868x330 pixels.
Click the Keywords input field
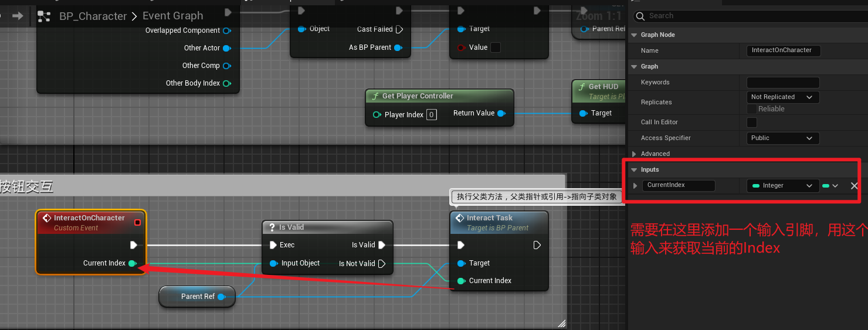(x=783, y=83)
